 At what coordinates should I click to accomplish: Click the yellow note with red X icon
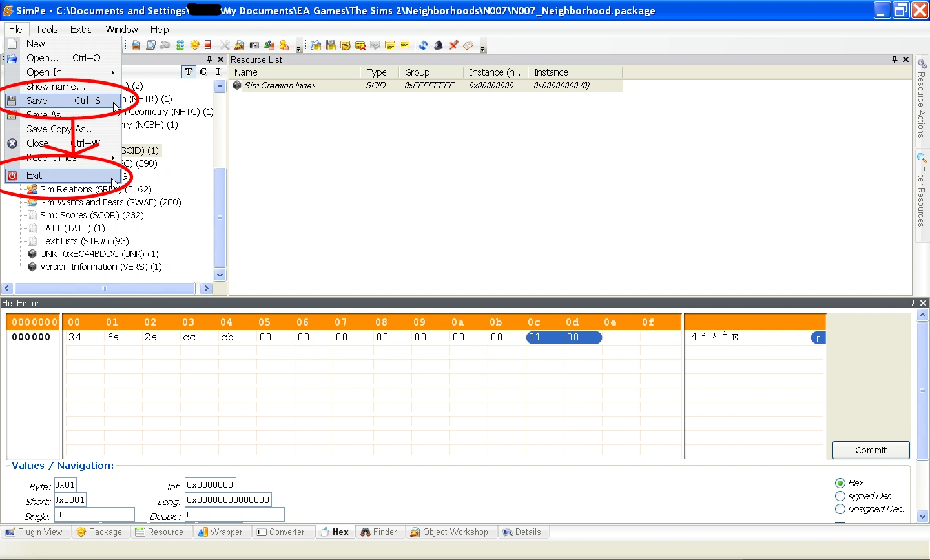(x=360, y=45)
